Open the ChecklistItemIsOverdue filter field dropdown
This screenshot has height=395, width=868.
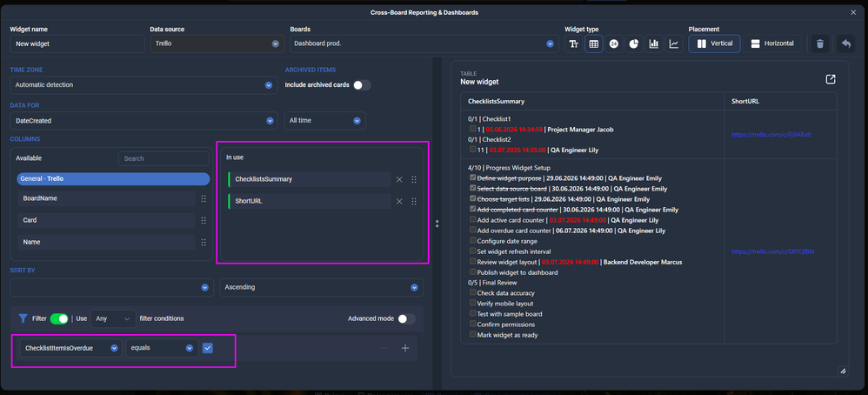point(70,348)
